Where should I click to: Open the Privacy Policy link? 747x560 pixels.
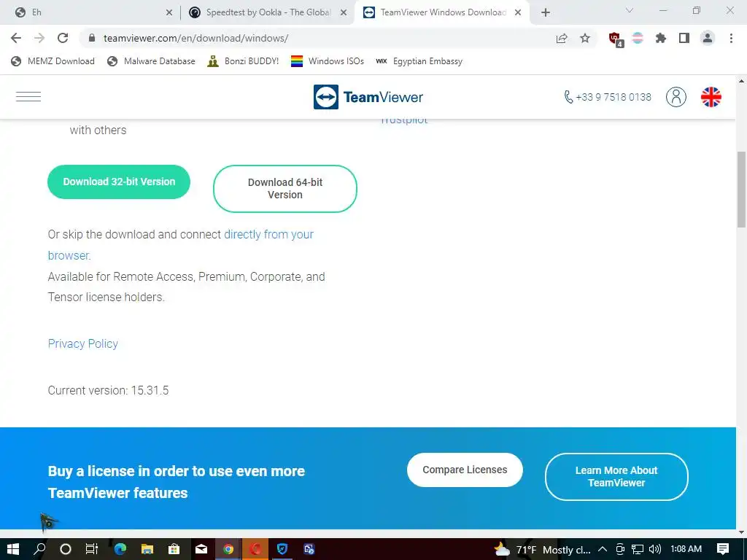pyautogui.click(x=83, y=344)
